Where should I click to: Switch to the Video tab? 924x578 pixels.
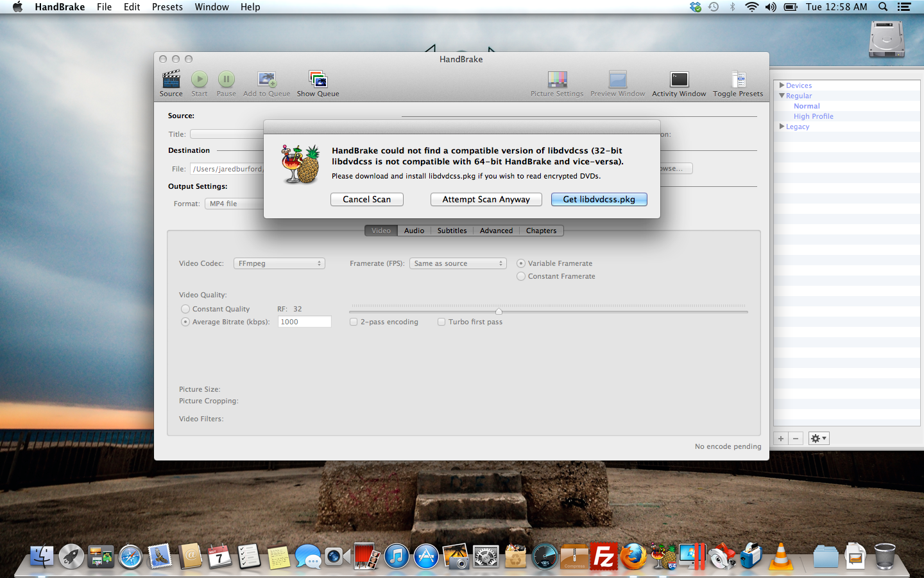tap(381, 231)
